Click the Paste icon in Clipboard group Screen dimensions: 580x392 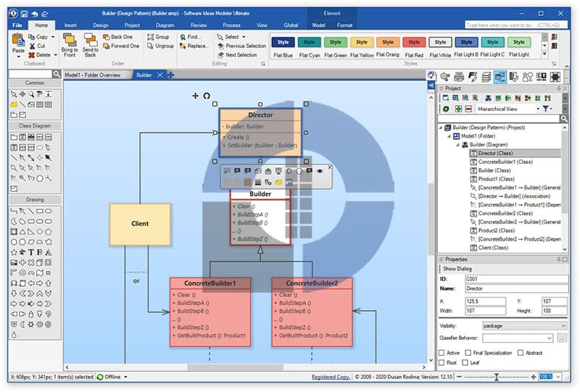[17, 40]
